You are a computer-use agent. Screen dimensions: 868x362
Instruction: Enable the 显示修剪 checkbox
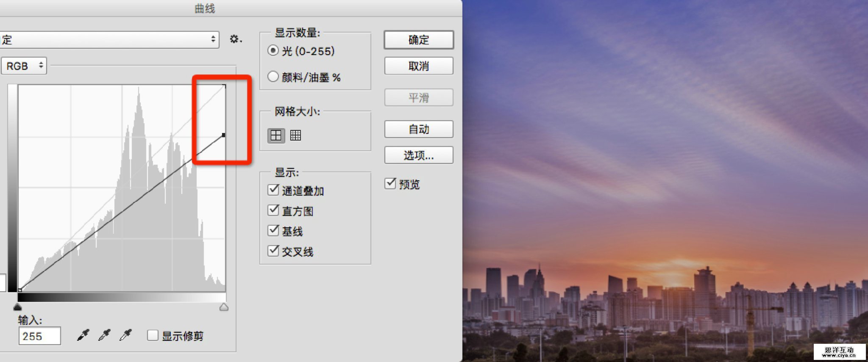[153, 336]
